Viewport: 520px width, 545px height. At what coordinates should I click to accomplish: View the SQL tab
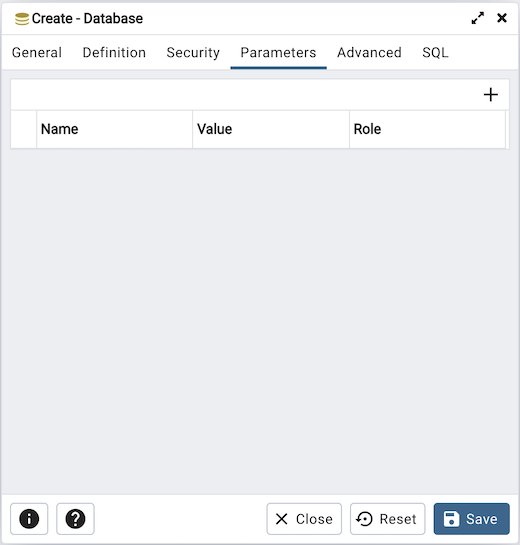(x=435, y=52)
